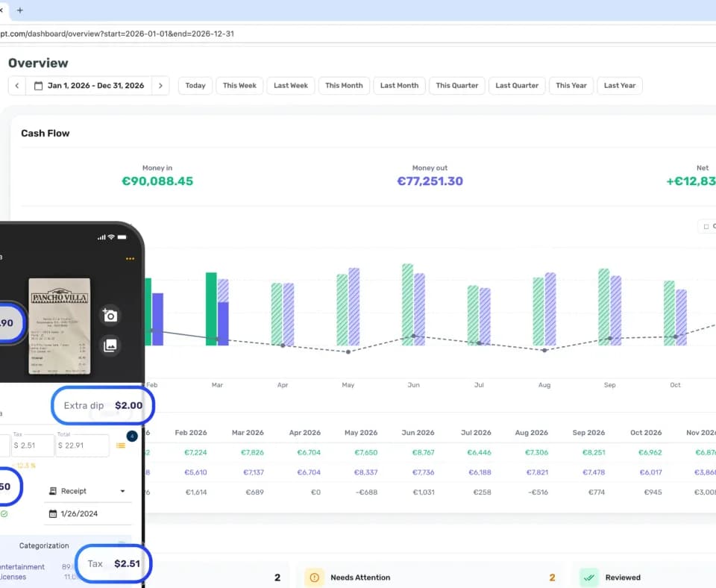Viewport: 716px width, 588px height.
Task: Click the Categorization section heading
Action: (x=44, y=545)
